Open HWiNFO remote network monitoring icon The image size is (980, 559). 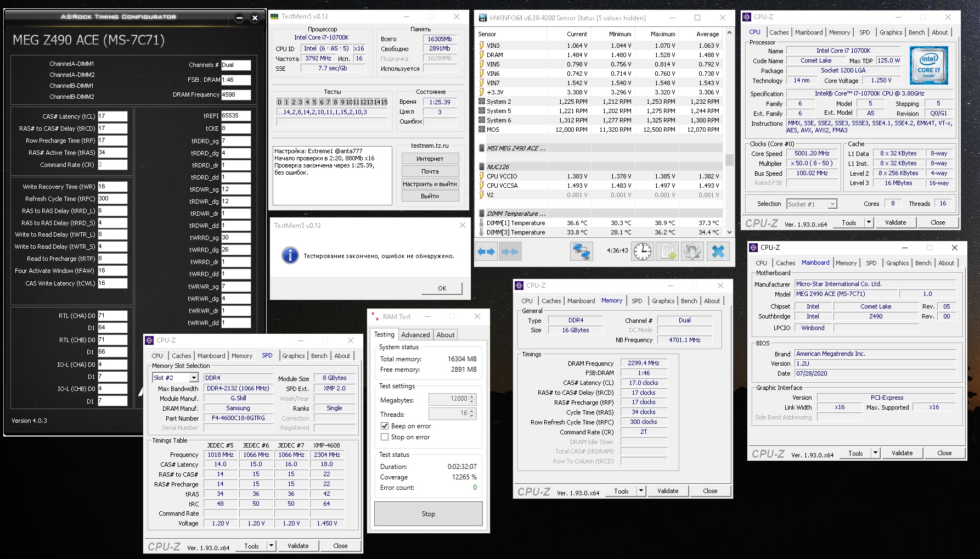[581, 251]
